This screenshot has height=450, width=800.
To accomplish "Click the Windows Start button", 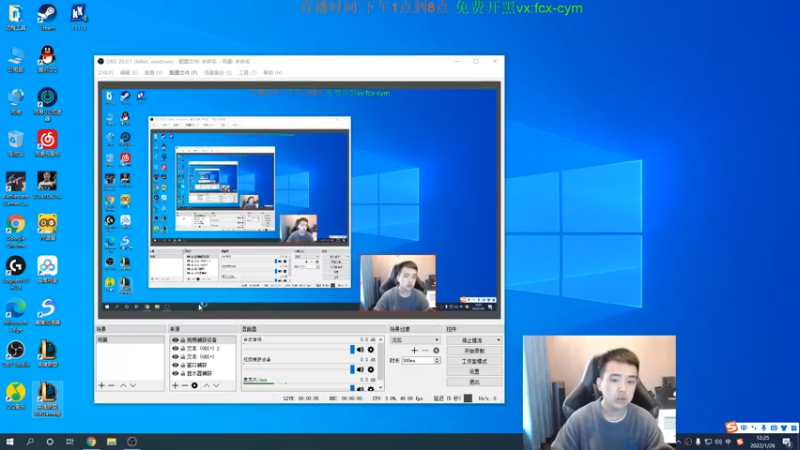I will 10,442.
